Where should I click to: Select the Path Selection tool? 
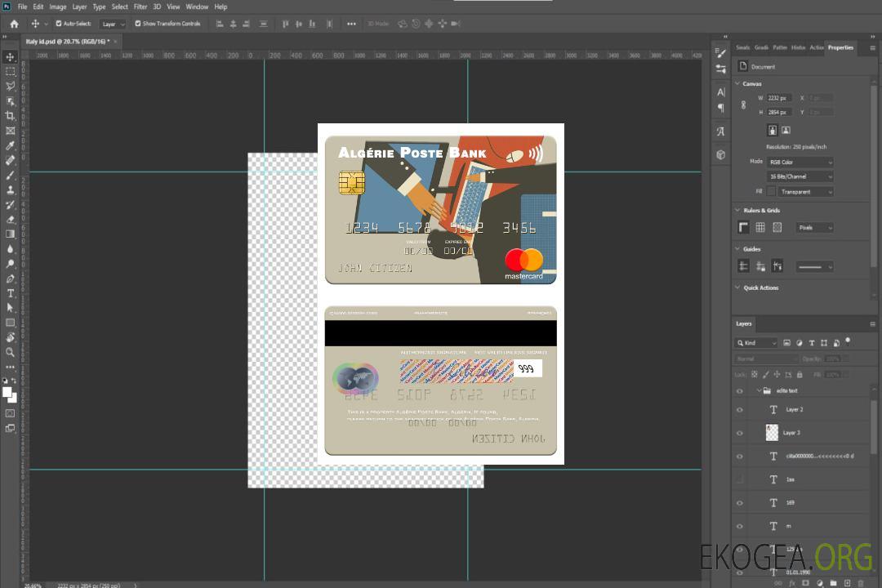click(10, 308)
